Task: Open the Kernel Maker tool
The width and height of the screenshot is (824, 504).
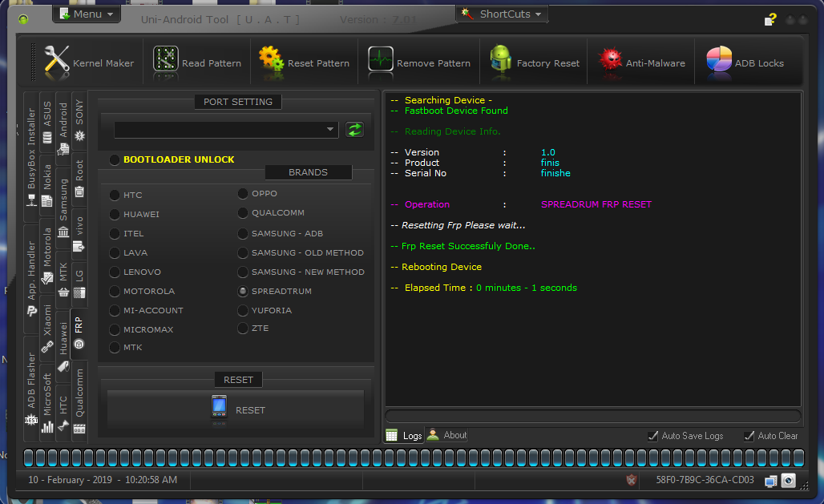Action: 89,62
